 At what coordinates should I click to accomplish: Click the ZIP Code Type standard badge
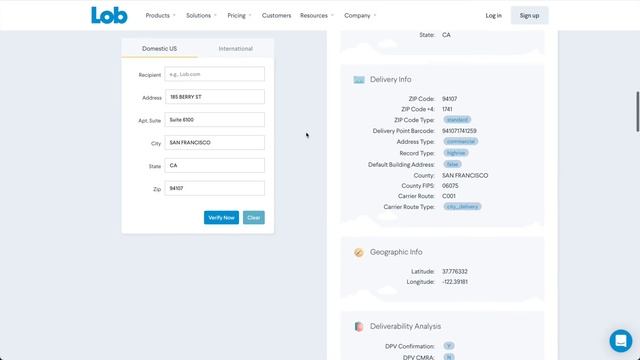tap(457, 120)
